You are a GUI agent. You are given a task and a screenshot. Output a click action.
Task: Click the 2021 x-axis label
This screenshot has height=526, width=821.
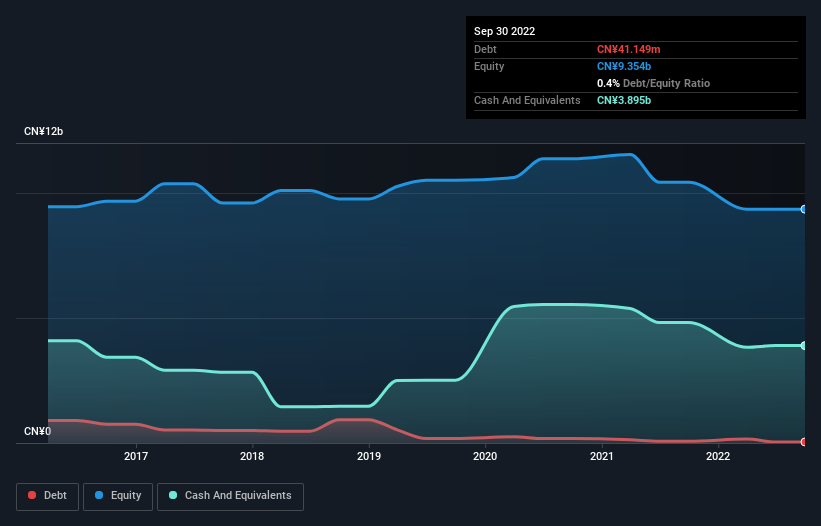602,456
